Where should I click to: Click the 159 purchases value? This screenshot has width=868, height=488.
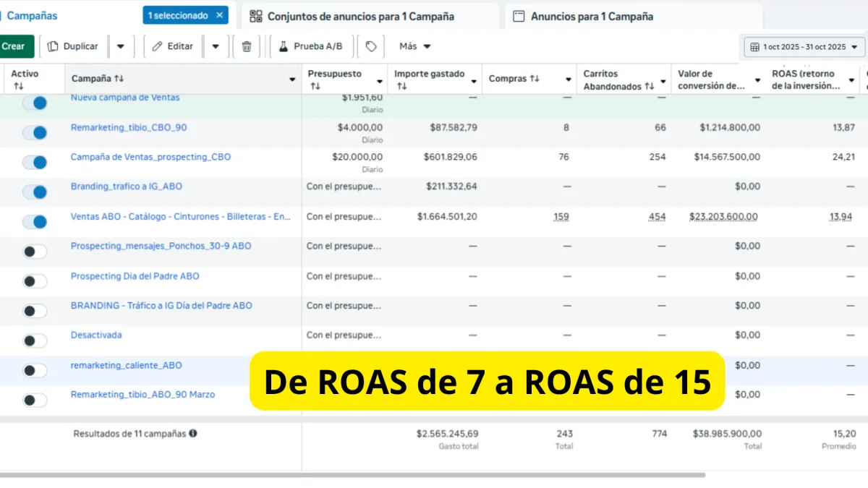click(x=561, y=217)
